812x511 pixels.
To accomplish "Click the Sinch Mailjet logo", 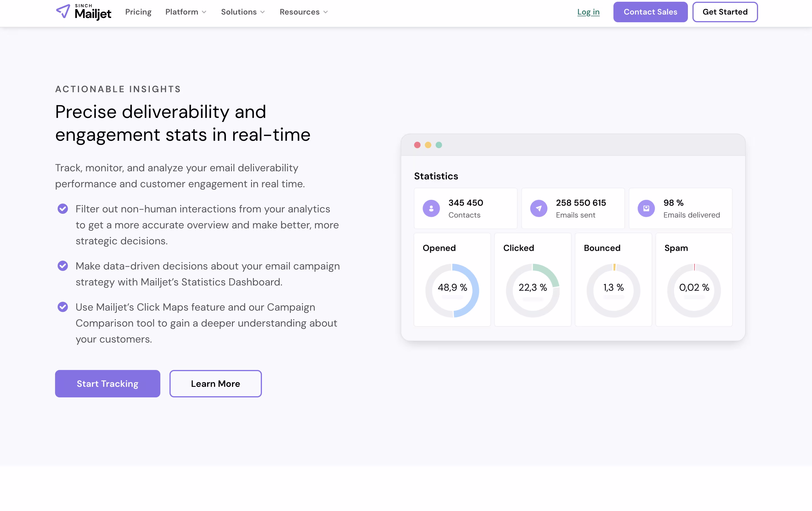I will click(84, 12).
